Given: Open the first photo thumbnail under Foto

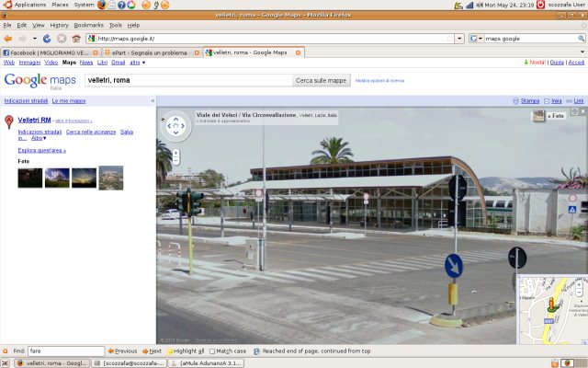Looking at the screenshot, I should click(x=29, y=178).
